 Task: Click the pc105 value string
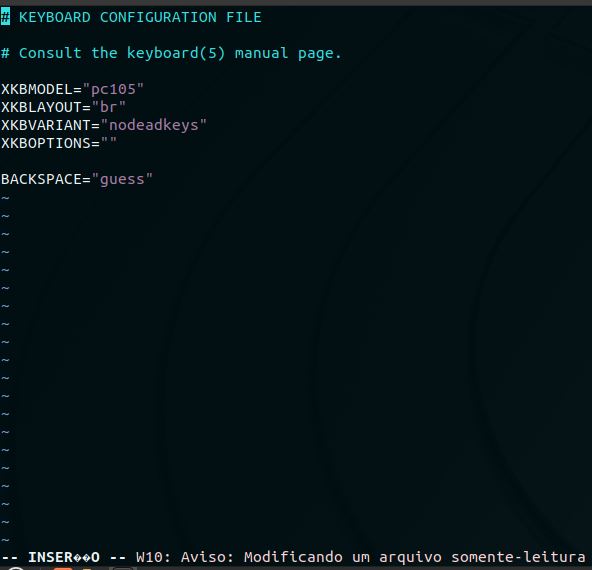pyautogui.click(x=113, y=89)
